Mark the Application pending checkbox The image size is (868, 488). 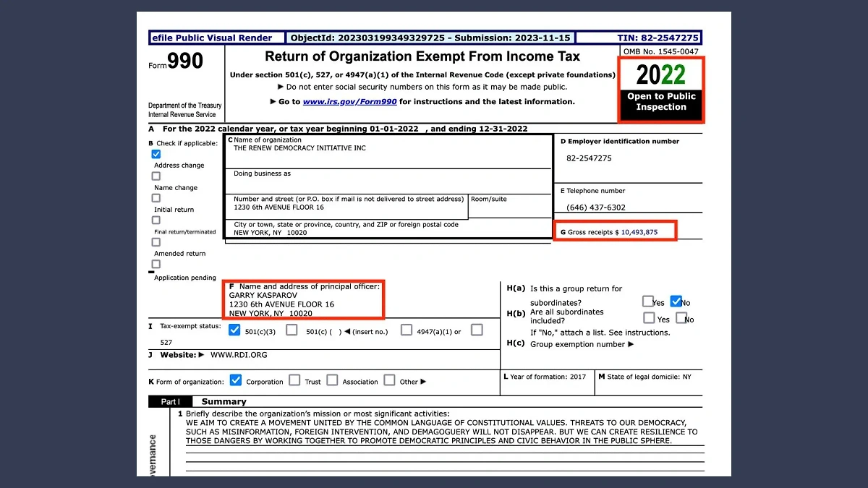[156, 265]
